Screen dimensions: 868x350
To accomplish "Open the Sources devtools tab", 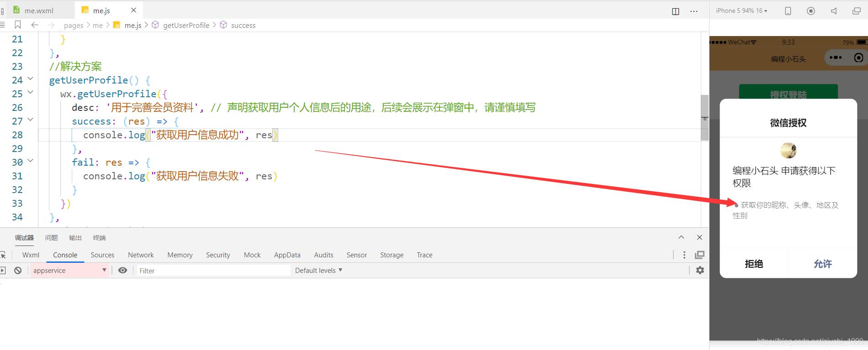I will tap(102, 255).
